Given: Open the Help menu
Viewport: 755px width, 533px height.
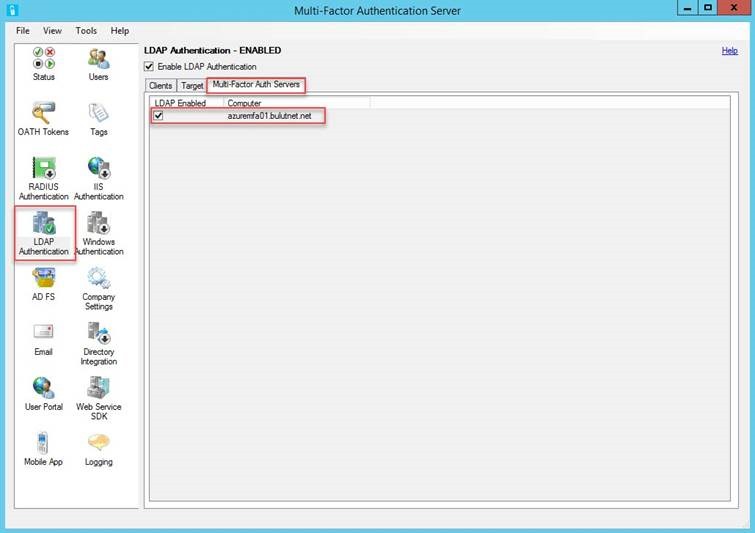Looking at the screenshot, I should tap(120, 30).
